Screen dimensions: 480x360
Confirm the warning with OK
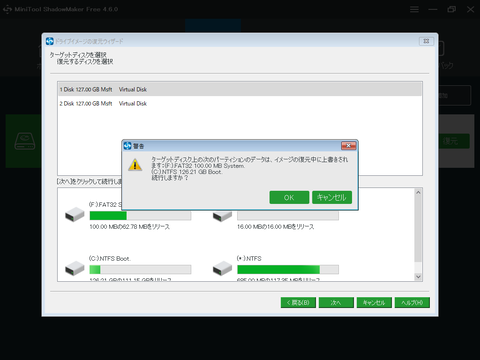point(289,197)
